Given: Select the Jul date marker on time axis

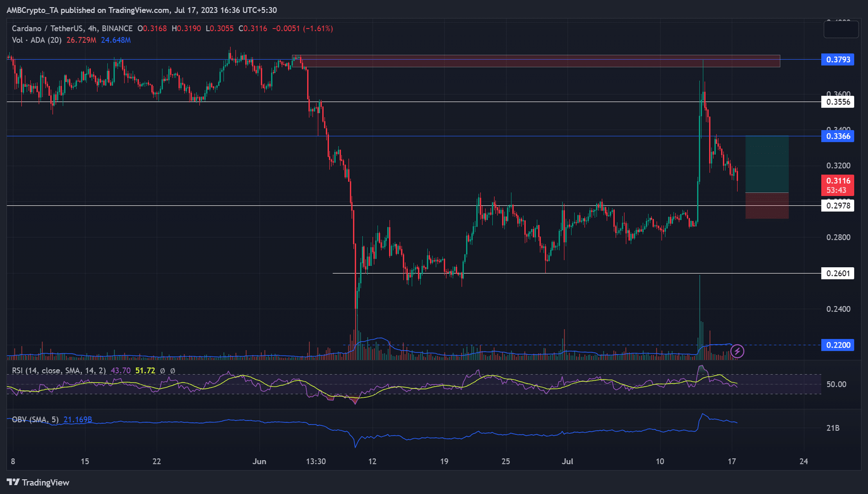Looking at the screenshot, I should tap(568, 461).
